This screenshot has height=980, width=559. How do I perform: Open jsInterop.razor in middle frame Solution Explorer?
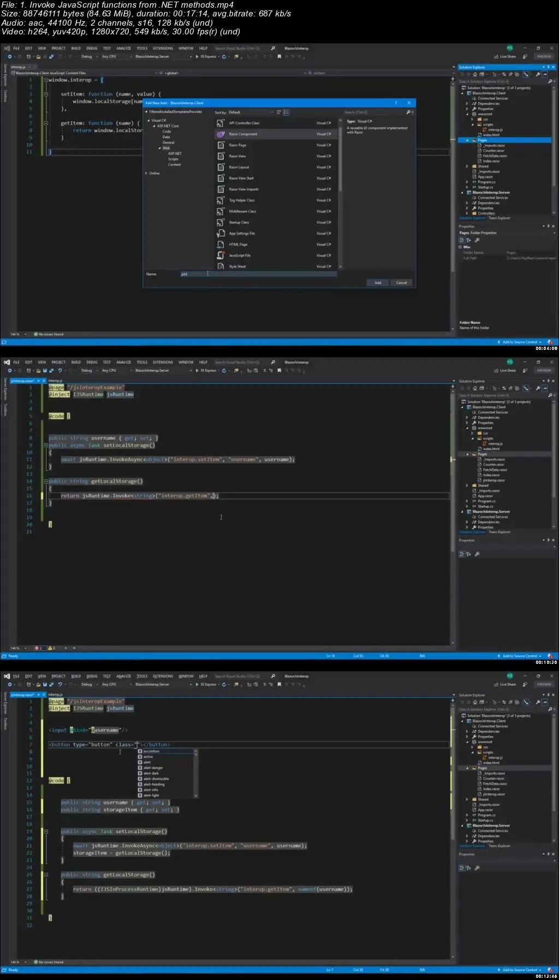click(x=493, y=480)
